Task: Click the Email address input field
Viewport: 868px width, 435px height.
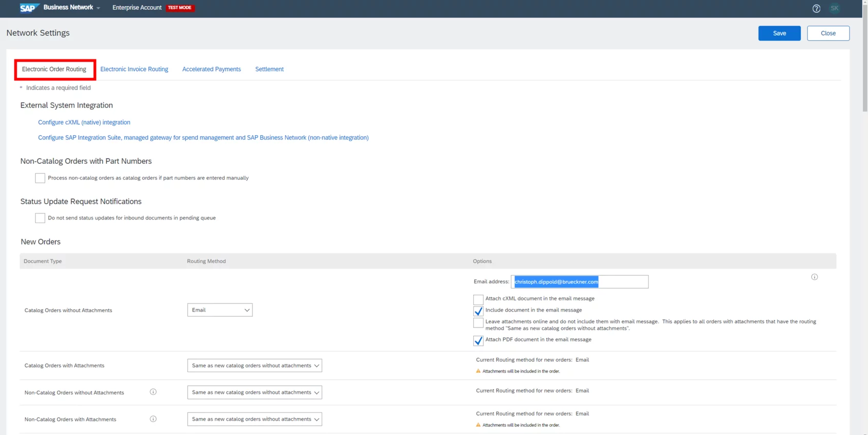Action: click(x=580, y=281)
